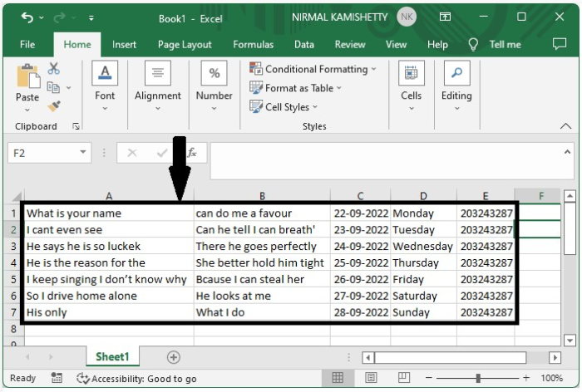This screenshot has height=392, width=582.
Task: Add a new sheet with plus icon
Action: [173, 357]
